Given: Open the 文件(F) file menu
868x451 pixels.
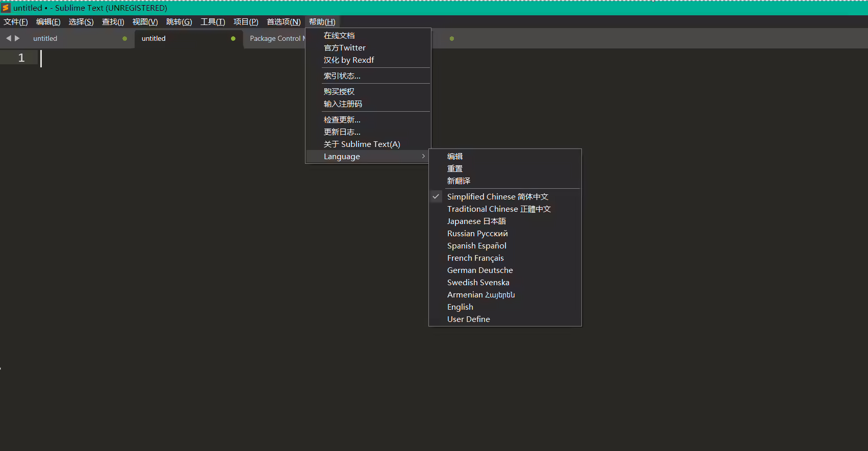Looking at the screenshot, I should coord(16,22).
